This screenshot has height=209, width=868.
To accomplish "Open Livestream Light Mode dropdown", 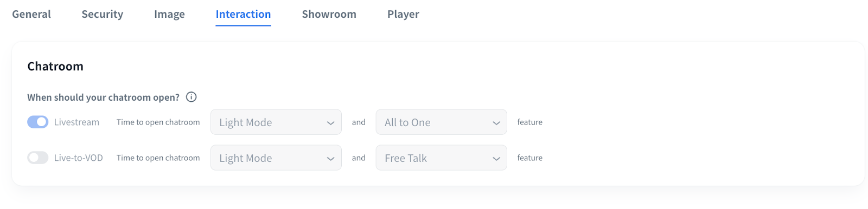I will coord(276,122).
